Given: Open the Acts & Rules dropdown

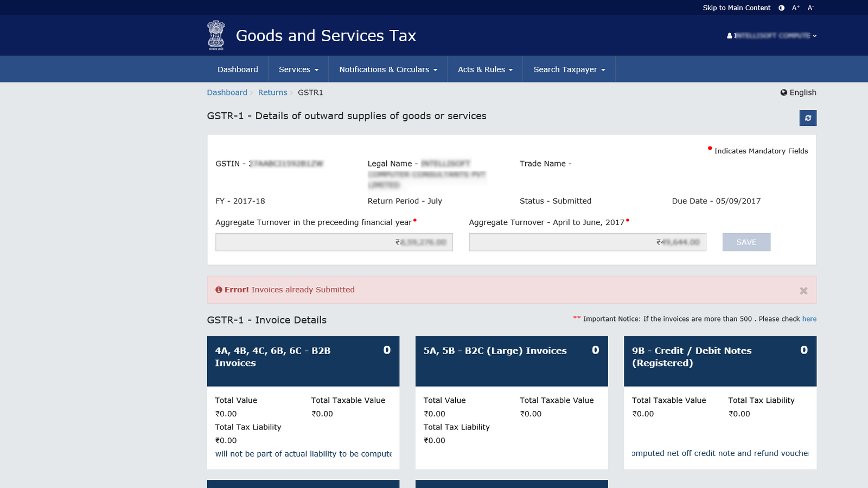Looking at the screenshot, I should click(484, 69).
